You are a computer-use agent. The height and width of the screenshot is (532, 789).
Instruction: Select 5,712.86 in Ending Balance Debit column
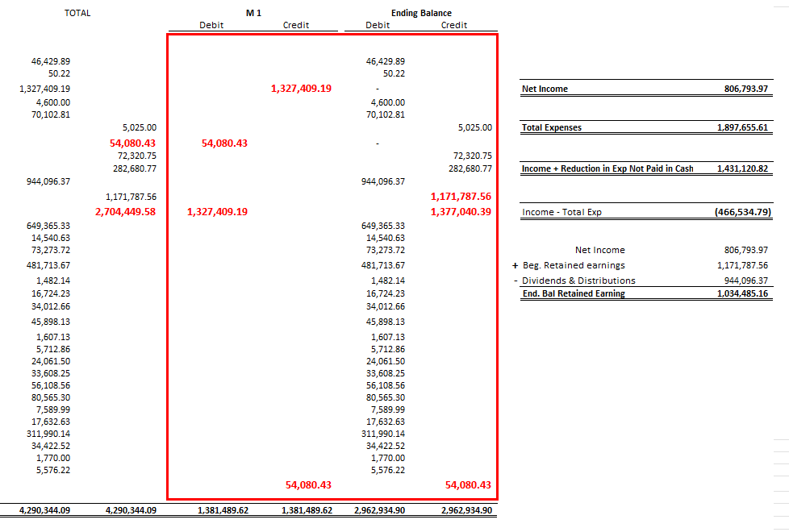coord(388,350)
